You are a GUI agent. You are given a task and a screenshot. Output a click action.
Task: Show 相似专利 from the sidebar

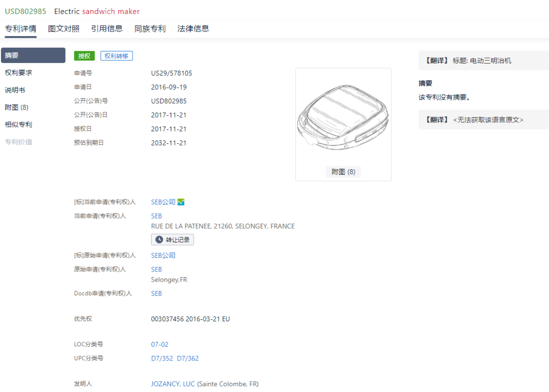[x=19, y=125]
